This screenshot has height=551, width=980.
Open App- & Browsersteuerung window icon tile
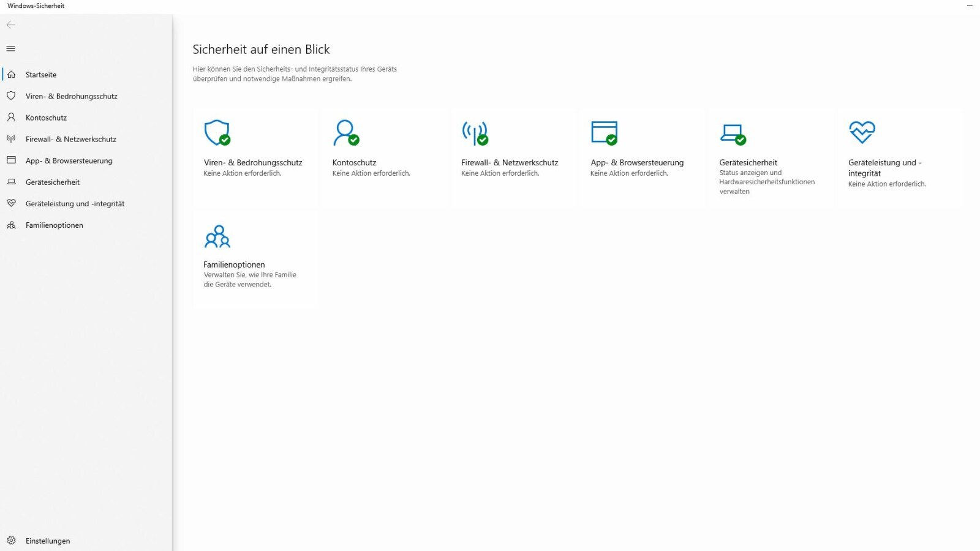[604, 132]
